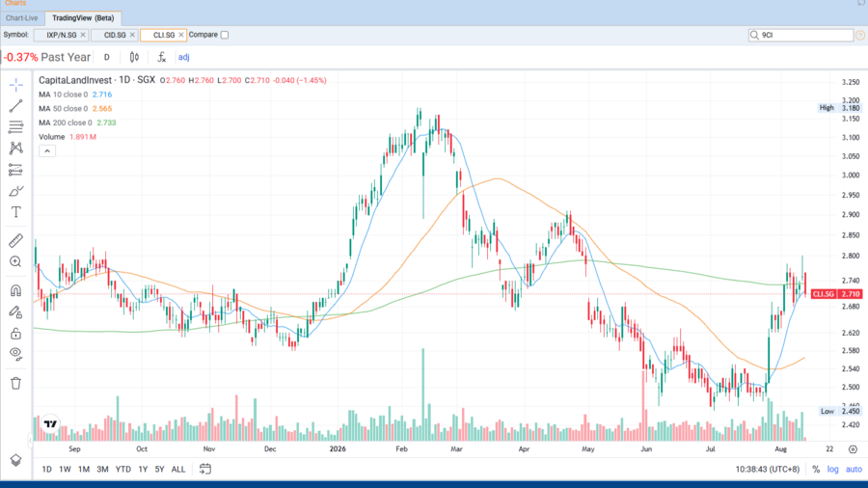Activate the zoom in tool

[x=16, y=261]
